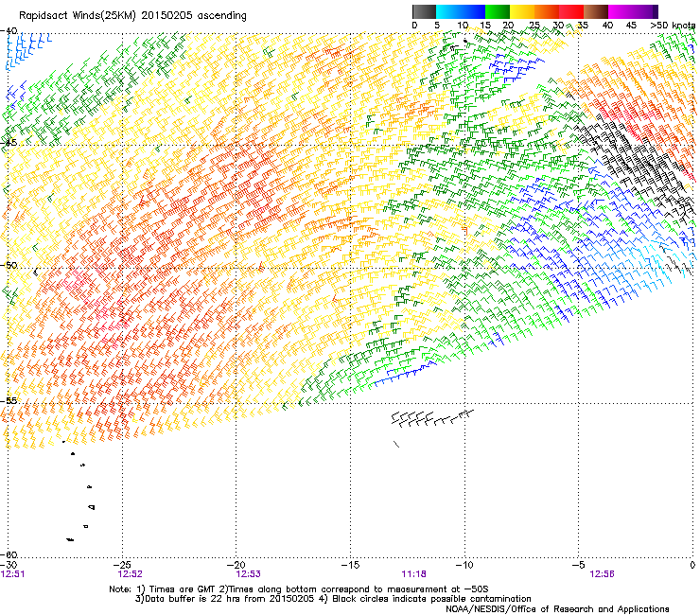Click the longitude label '-5'

tap(578, 565)
